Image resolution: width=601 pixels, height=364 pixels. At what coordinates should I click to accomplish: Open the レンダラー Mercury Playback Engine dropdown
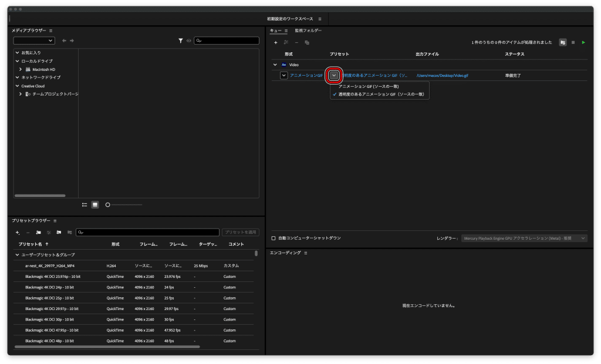pyautogui.click(x=524, y=239)
